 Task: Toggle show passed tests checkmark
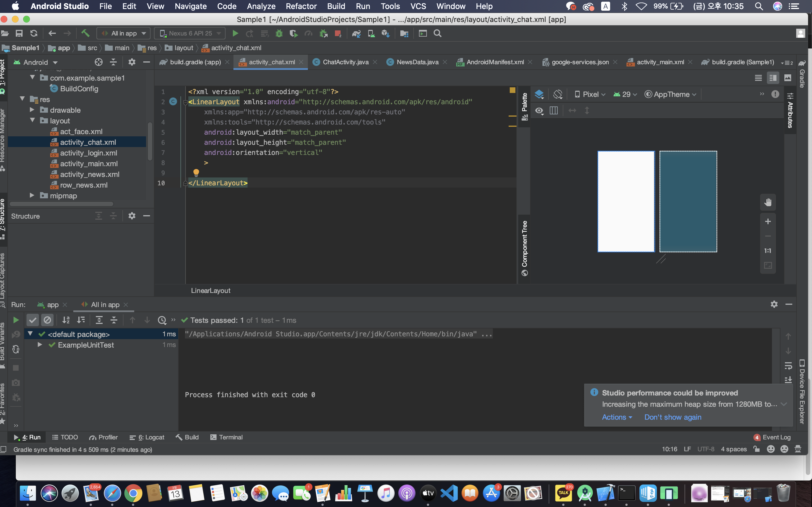coord(32,320)
